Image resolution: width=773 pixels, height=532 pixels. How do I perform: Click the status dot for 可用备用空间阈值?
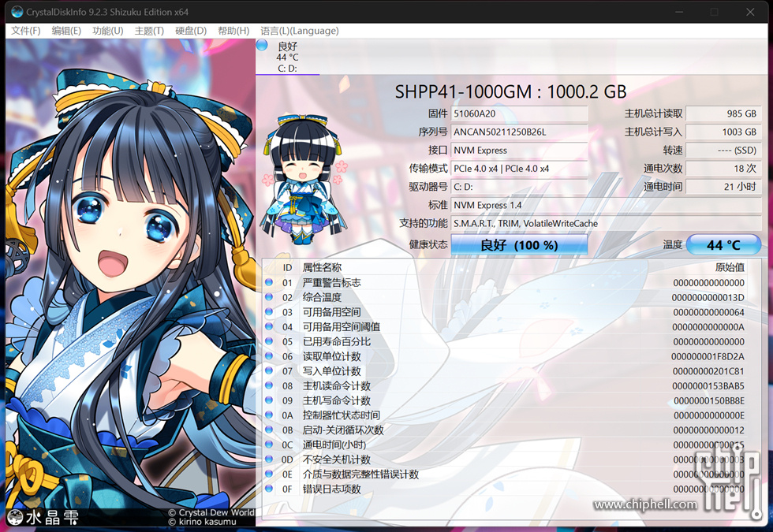tap(269, 326)
